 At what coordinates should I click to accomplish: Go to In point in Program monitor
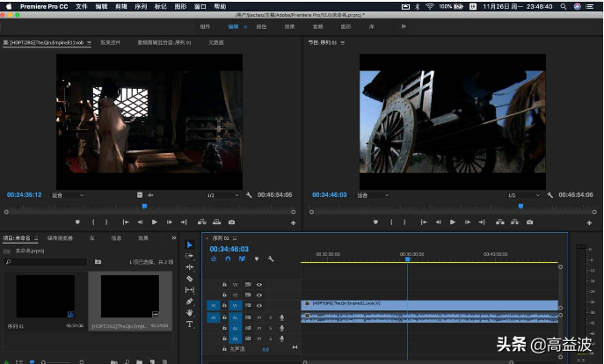click(x=424, y=222)
